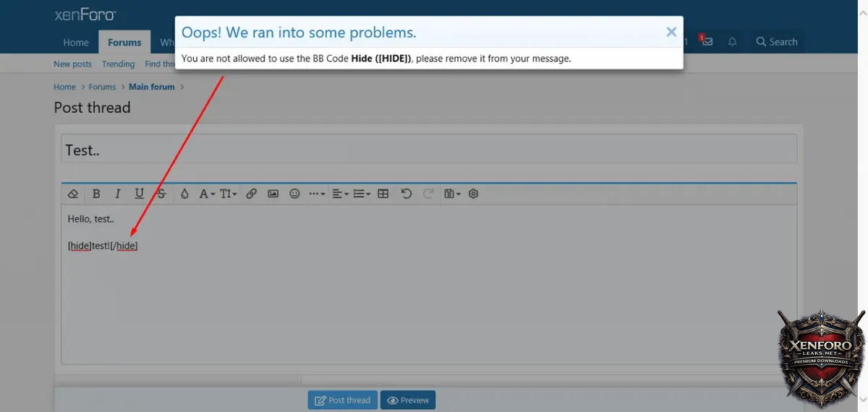This screenshot has height=412, width=868.
Task: Expand the font family dropdown
Action: tap(207, 194)
